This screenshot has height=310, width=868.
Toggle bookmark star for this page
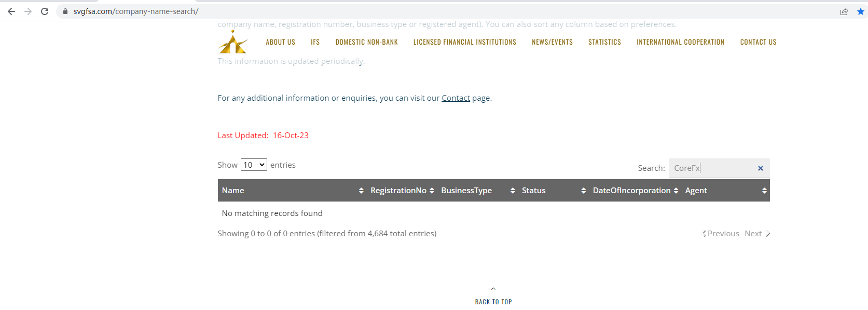tap(861, 11)
